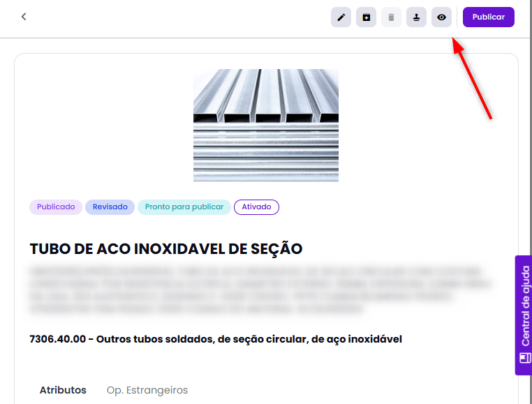This screenshot has height=404, width=532.
Task: Open the Op. Estrangeiros tab
Action: 147,390
